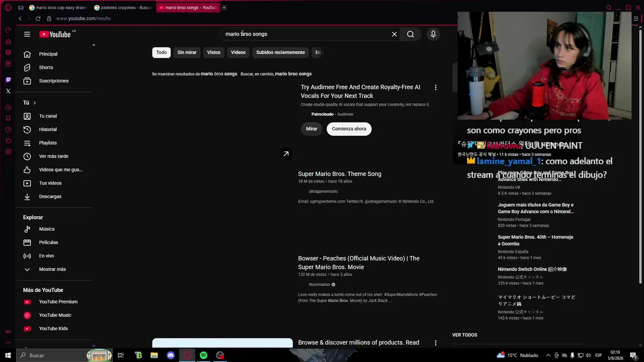The width and height of the screenshot is (644, 362).
Task: Open Discord from the taskbar
Action: [x=171, y=355]
